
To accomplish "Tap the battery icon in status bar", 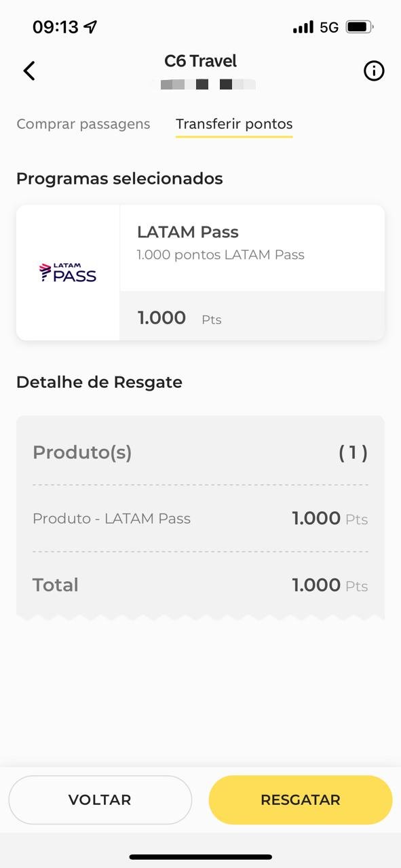I will (360, 27).
